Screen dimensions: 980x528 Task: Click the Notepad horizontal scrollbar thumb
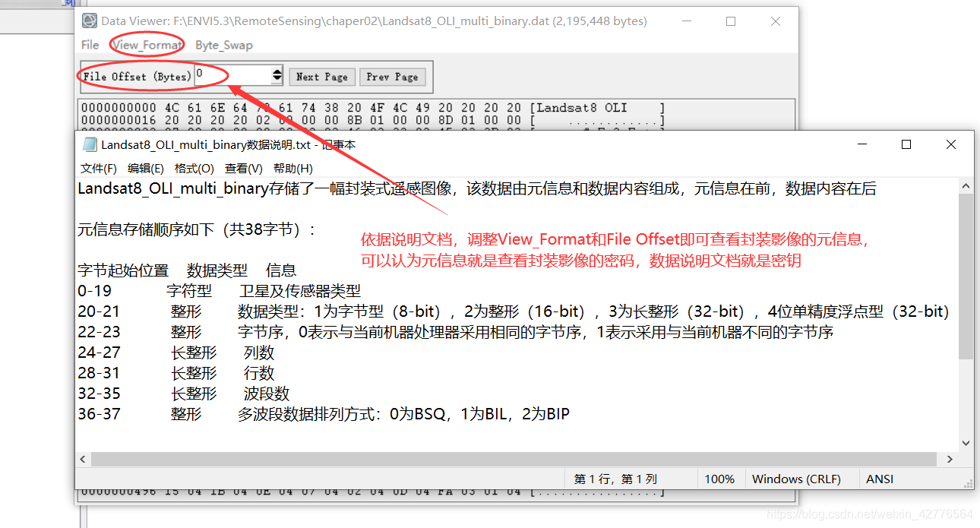click(x=514, y=459)
